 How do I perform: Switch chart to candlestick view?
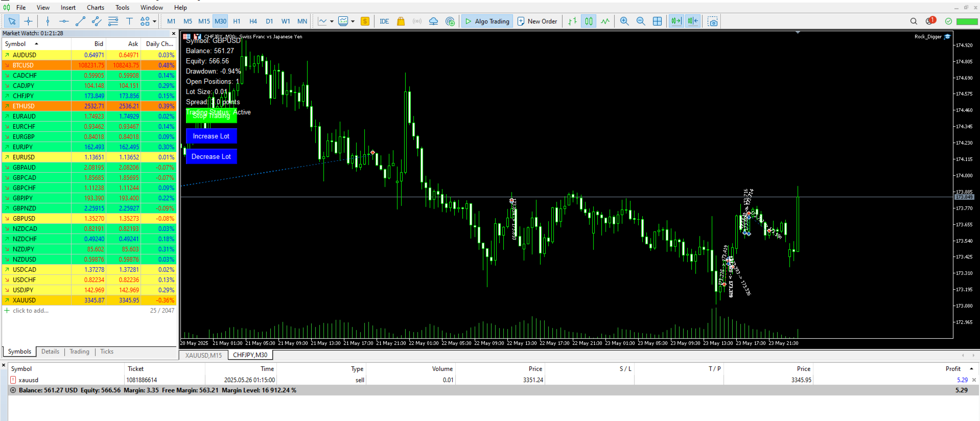point(589,21)
